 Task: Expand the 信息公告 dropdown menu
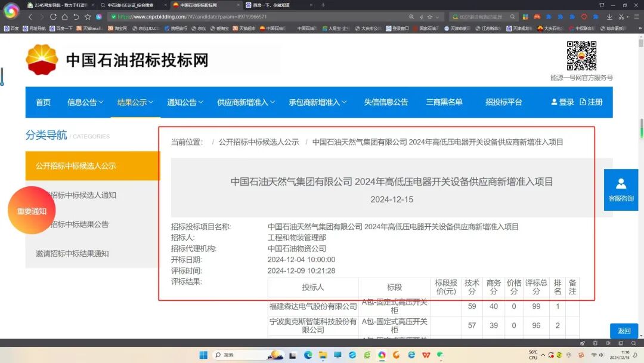[84, 102]
